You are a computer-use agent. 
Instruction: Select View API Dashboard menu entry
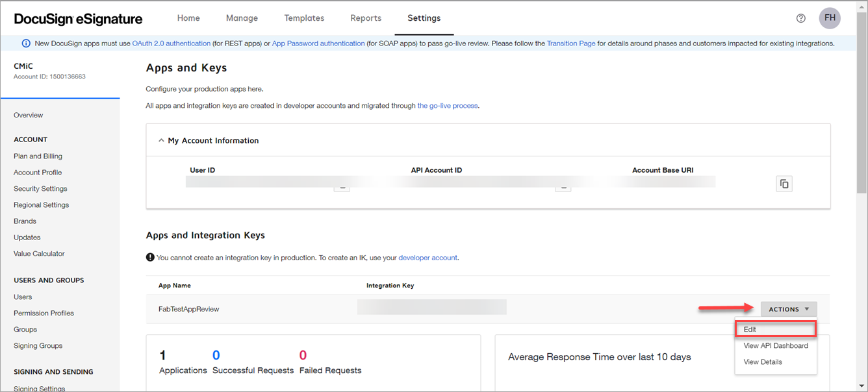775,346
